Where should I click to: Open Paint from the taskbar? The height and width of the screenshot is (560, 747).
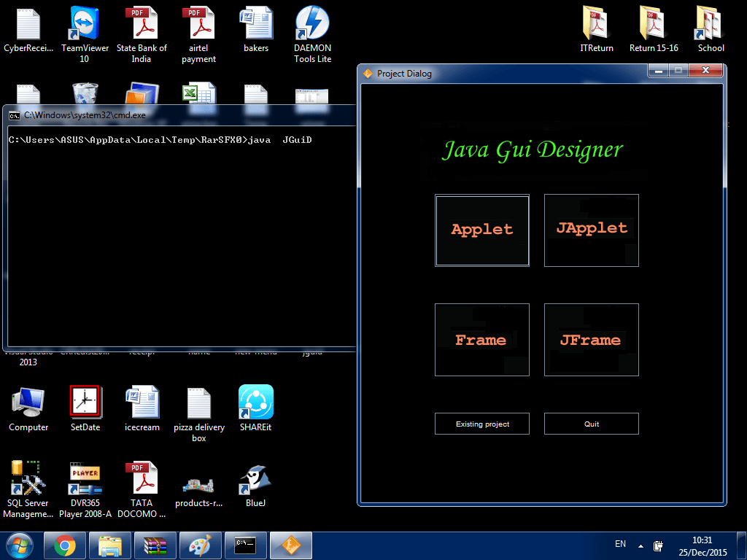click(201, 545)
